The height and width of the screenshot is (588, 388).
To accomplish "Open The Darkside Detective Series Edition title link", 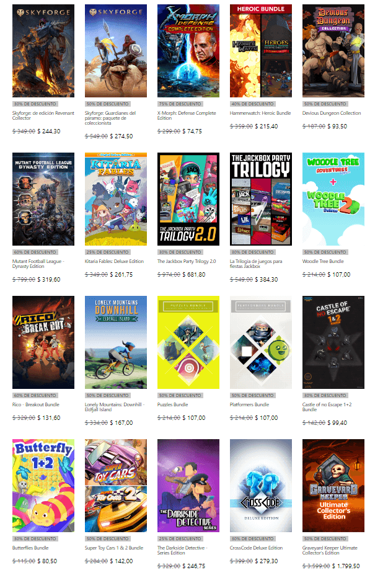I will (182, 550).
